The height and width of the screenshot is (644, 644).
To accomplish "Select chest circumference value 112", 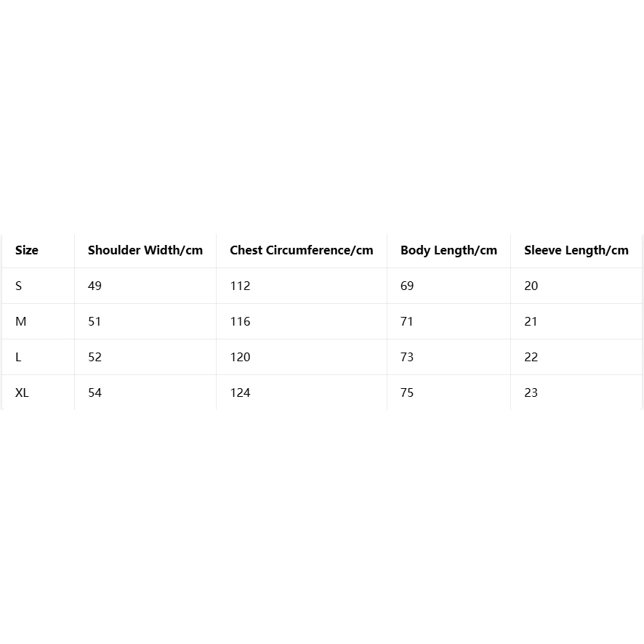I will pyautogui.click(x=240, y=286).
